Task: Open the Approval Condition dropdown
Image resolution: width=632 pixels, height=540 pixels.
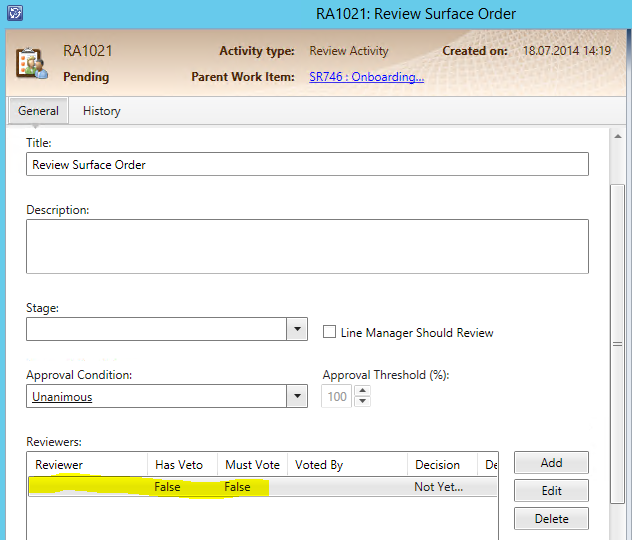Action: click(x=296, y=397)
